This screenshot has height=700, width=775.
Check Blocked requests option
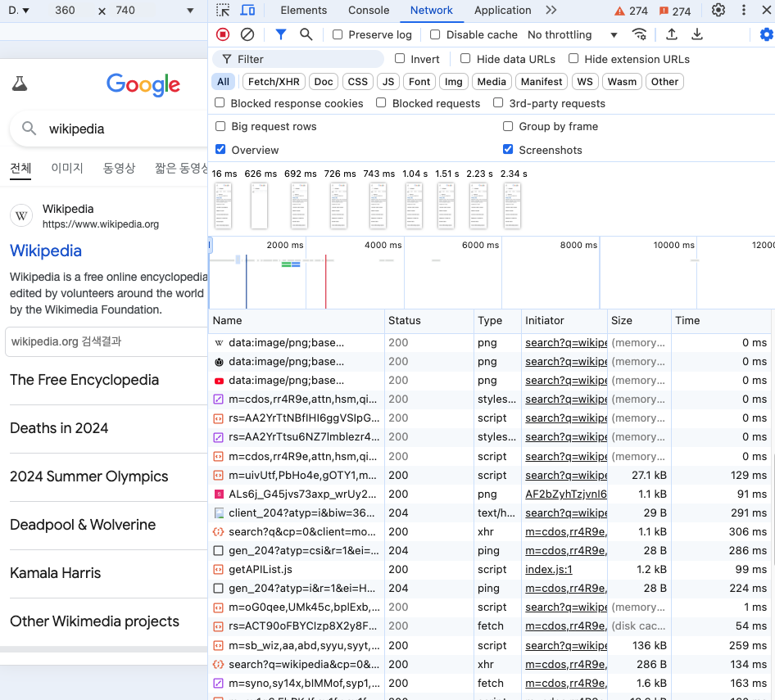(x=381, y=103)
